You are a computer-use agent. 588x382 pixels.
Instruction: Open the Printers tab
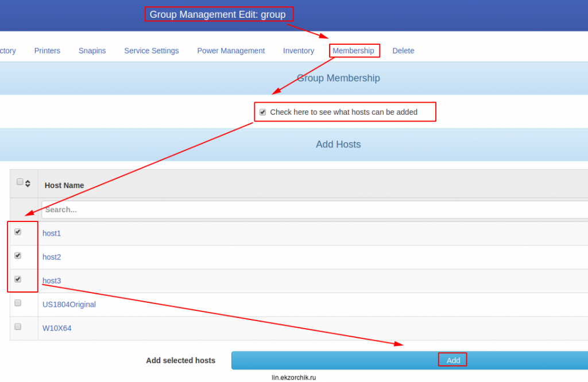[47, 50]
